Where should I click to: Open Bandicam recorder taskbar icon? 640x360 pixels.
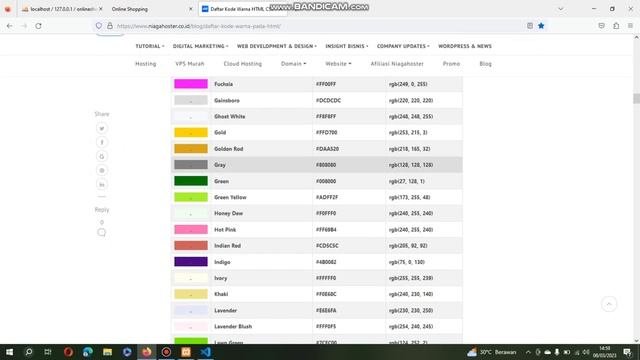click(166, 352)
